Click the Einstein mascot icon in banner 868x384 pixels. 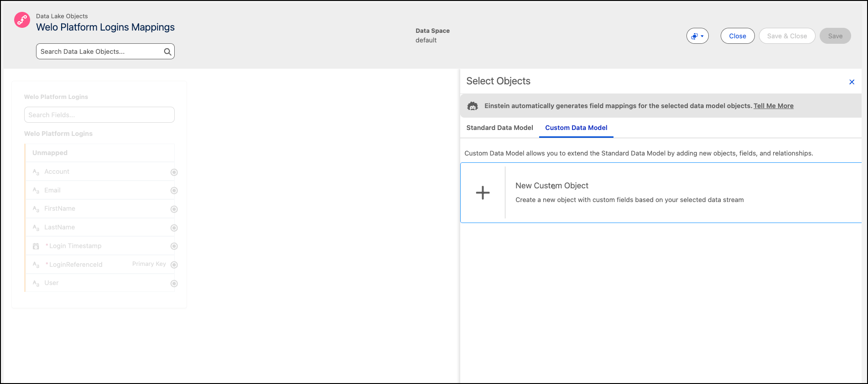click(x=473, y=106)
